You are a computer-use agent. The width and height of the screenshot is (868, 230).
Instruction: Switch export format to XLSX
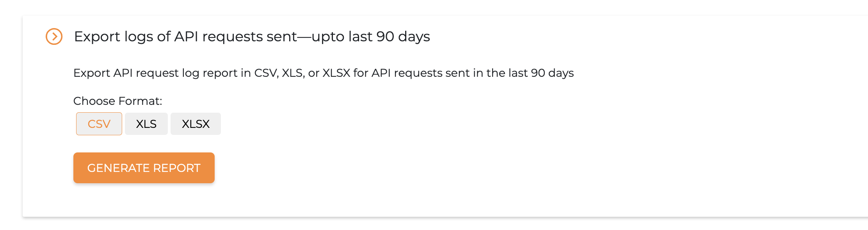[196, 124]
